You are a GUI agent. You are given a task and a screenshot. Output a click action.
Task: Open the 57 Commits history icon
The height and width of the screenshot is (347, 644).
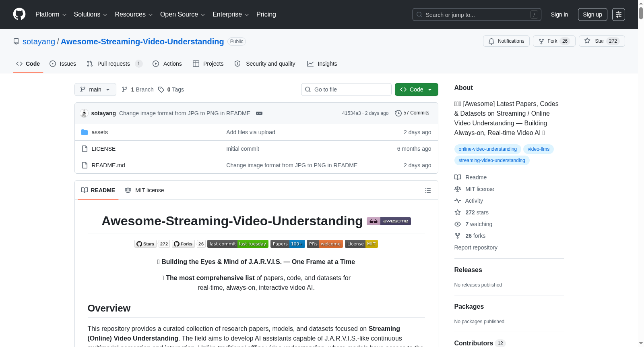398,113
